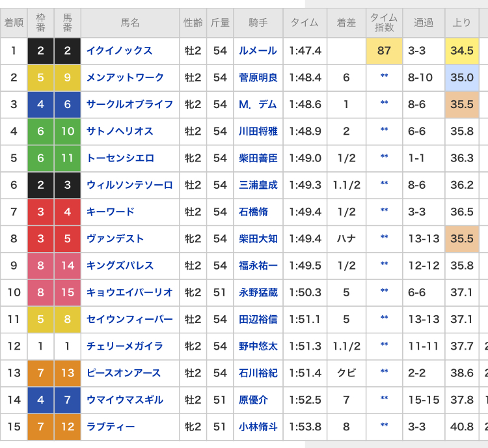Click the yellow time index 87 cell
488x448 pixels.
[384, 51]
